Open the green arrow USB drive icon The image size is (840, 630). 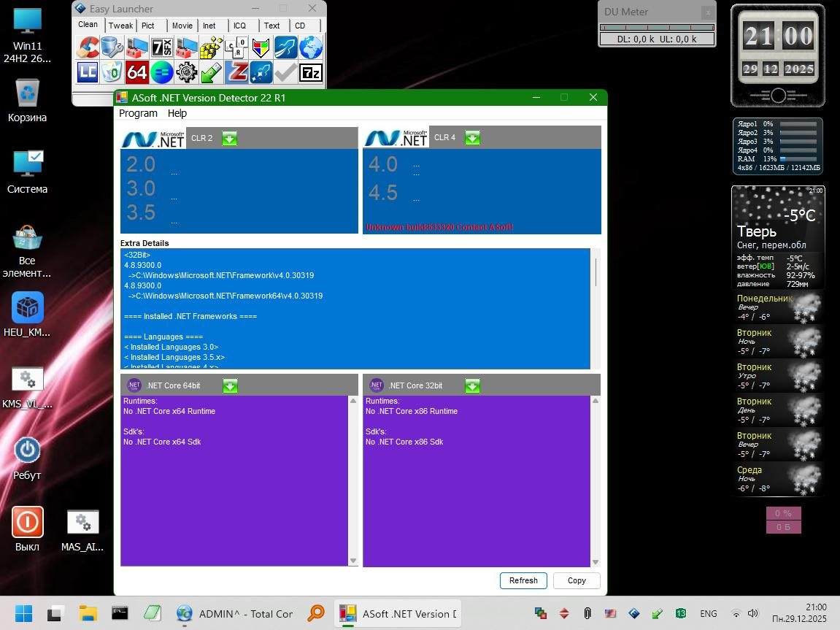pyautogui.click(x=212, y=72)
